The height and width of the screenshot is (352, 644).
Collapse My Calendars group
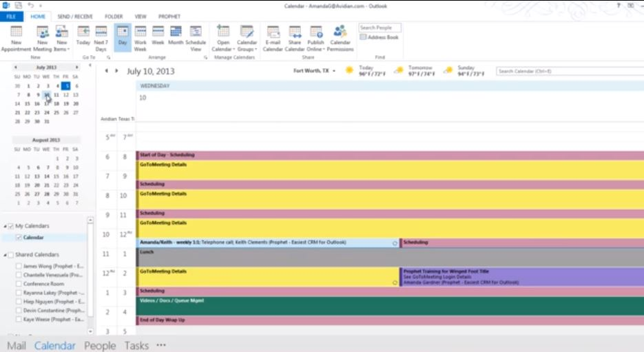pyautogui.click(x=6, y=227)
